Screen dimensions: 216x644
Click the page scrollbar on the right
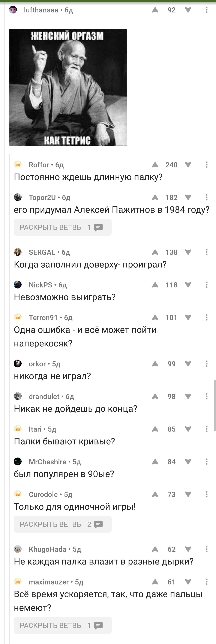click(214, 405)
